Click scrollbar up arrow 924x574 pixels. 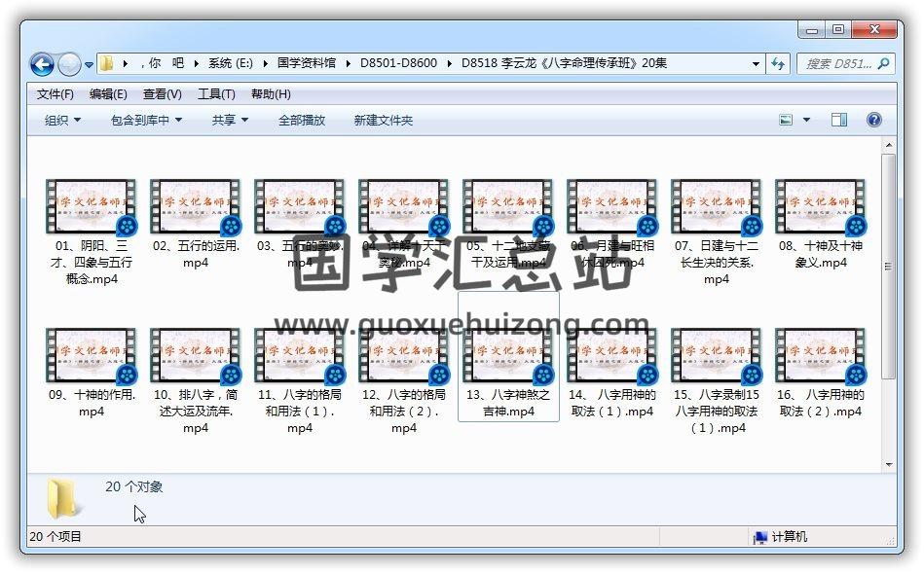pyautogui.click(x=889, y=145)
